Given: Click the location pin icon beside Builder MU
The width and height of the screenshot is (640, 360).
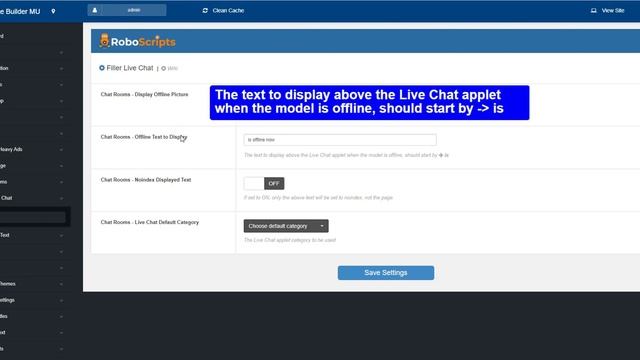Looking at the screenshot, I should [x=53, y=11].
